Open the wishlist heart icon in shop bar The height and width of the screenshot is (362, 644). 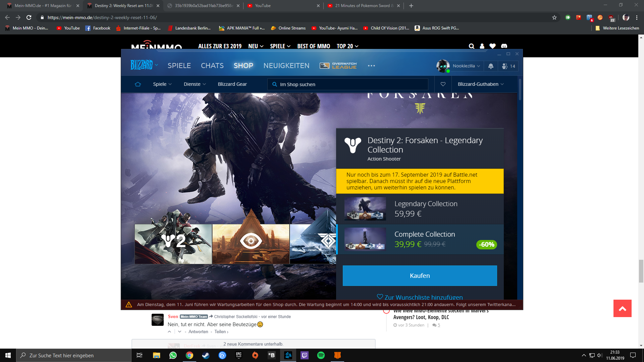443,84
